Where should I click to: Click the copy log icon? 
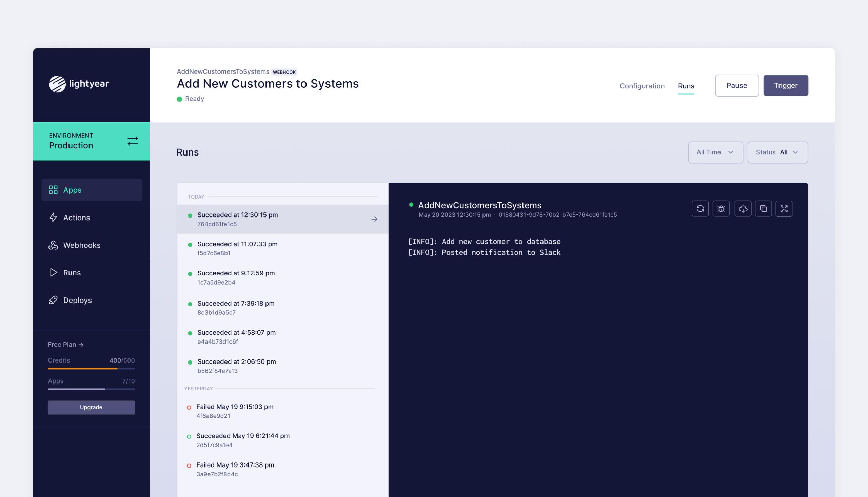point(763,209)
